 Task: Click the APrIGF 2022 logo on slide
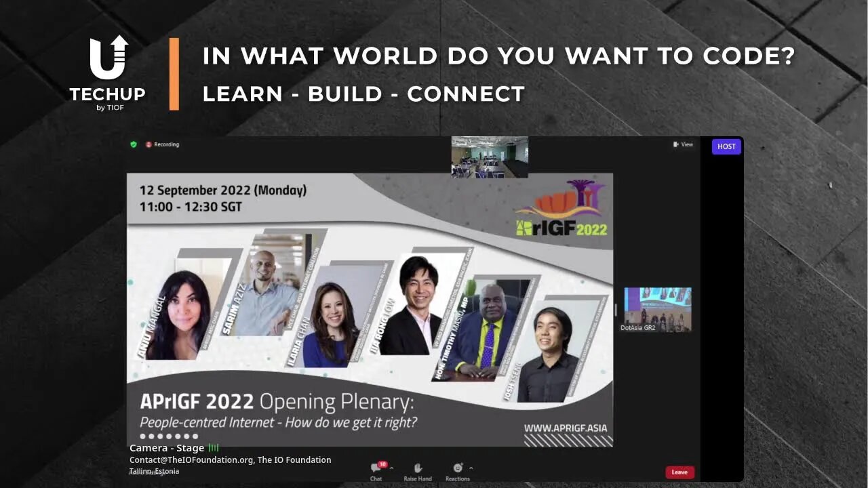pyautogui.click(x=561, y=209)
